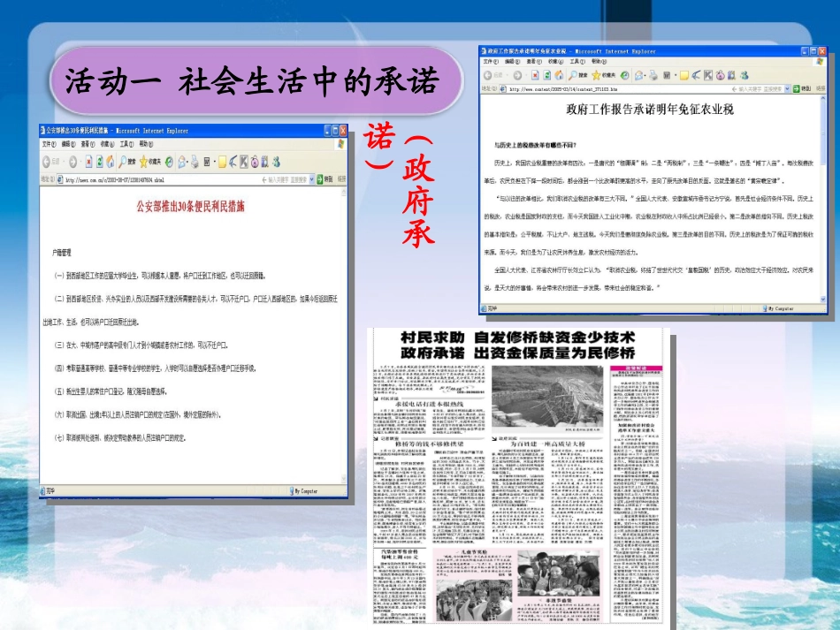
Task: Open History icon in 政府工作报告 IE window
Action: [x=624, y=76]
